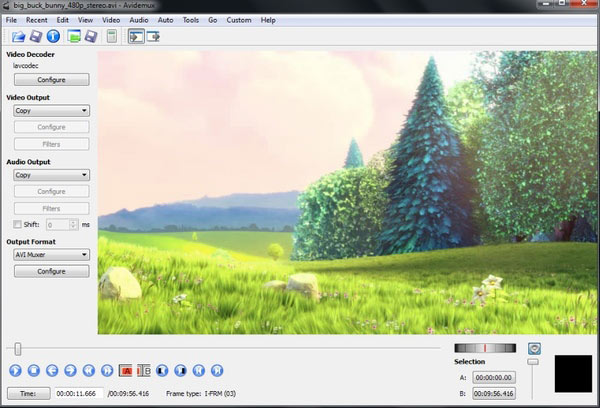Open the Auto menu

[x=165, y=20]
